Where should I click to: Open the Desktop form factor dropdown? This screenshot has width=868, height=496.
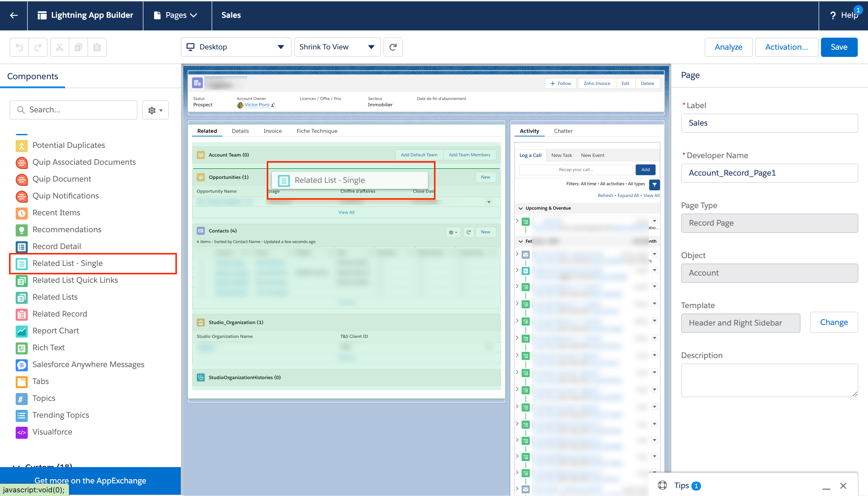coord(236,47)
